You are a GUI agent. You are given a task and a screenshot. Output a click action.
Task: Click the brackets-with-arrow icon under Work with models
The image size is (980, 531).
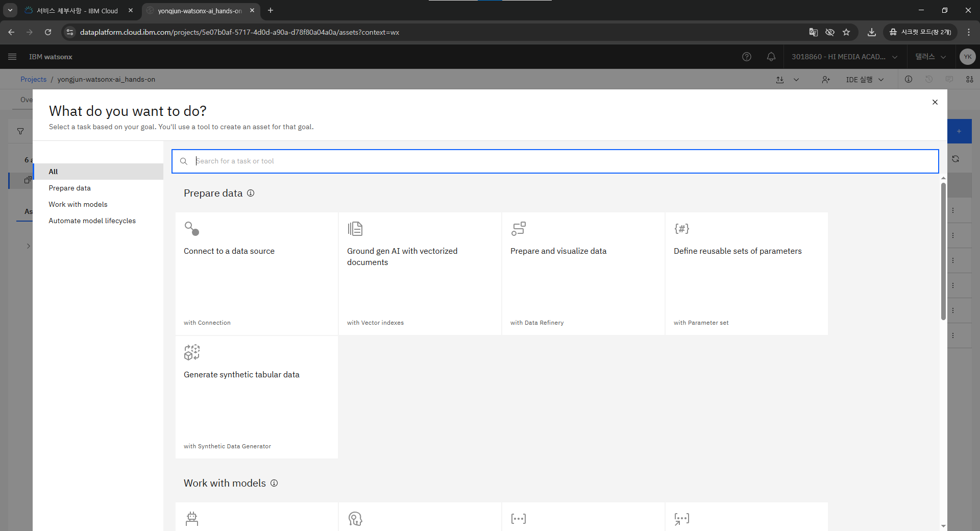coord(682,519)
